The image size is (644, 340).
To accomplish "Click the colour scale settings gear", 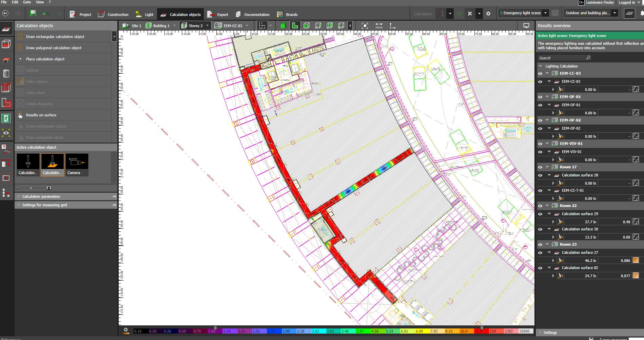I will 126,330.
